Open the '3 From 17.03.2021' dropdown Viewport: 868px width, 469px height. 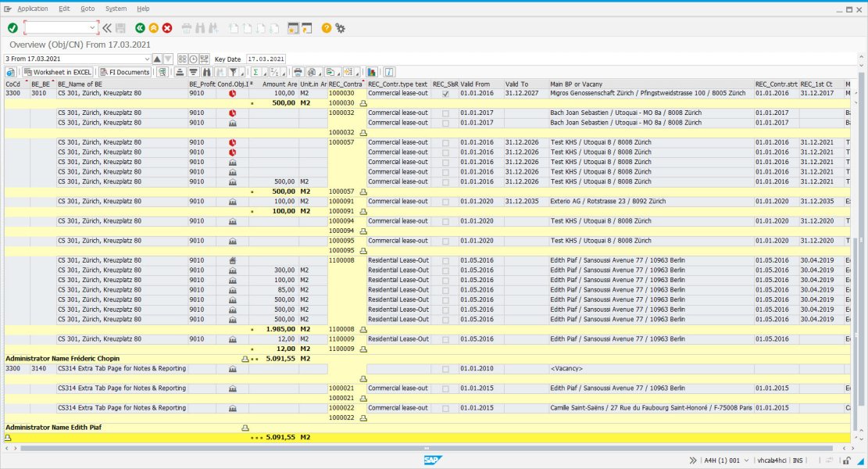pos(147,59)
